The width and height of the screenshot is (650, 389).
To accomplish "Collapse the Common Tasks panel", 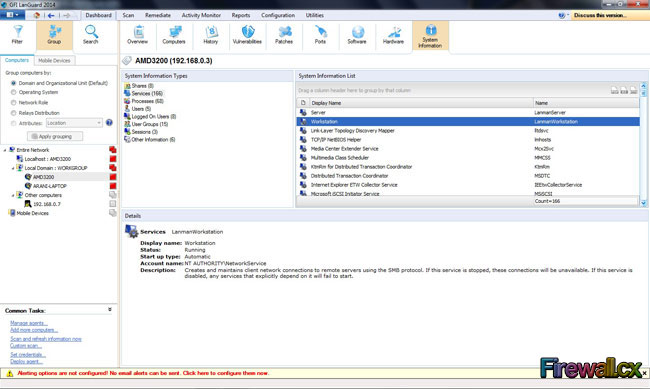I will [110, 310].
